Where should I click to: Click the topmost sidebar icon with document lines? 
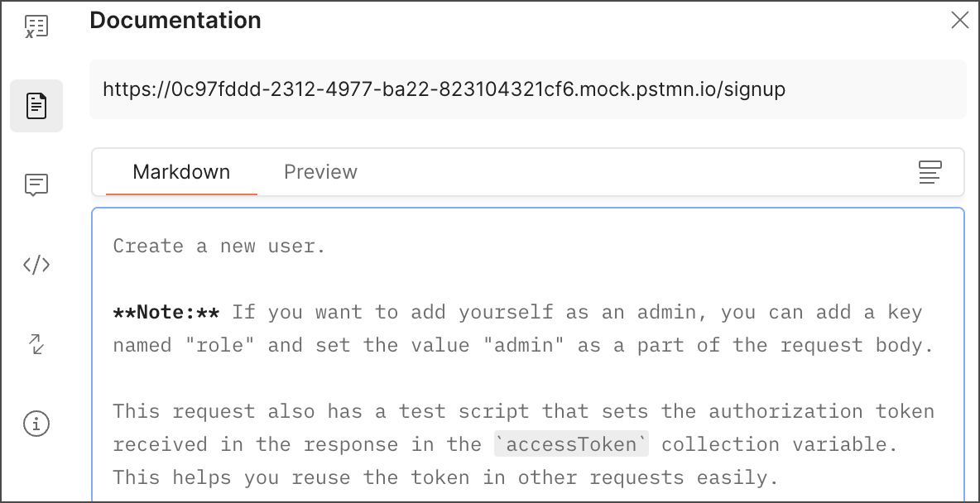[x=36, y=26]
